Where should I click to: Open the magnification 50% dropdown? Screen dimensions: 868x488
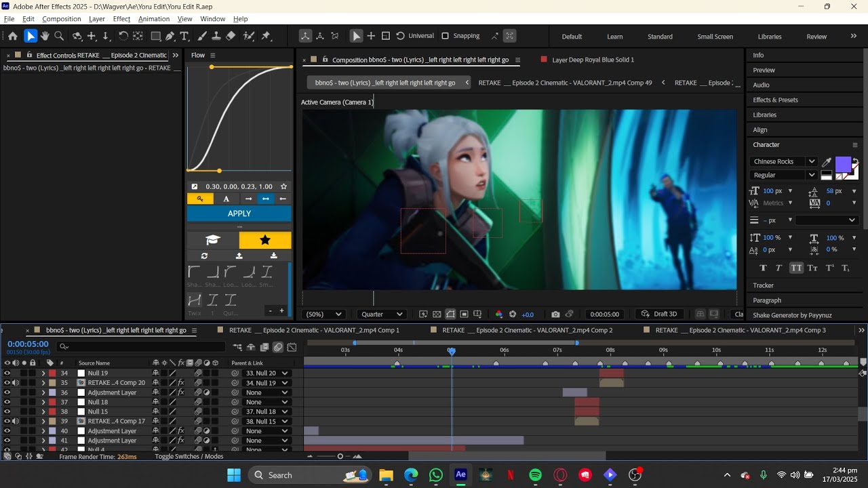[x=324, y=314]
